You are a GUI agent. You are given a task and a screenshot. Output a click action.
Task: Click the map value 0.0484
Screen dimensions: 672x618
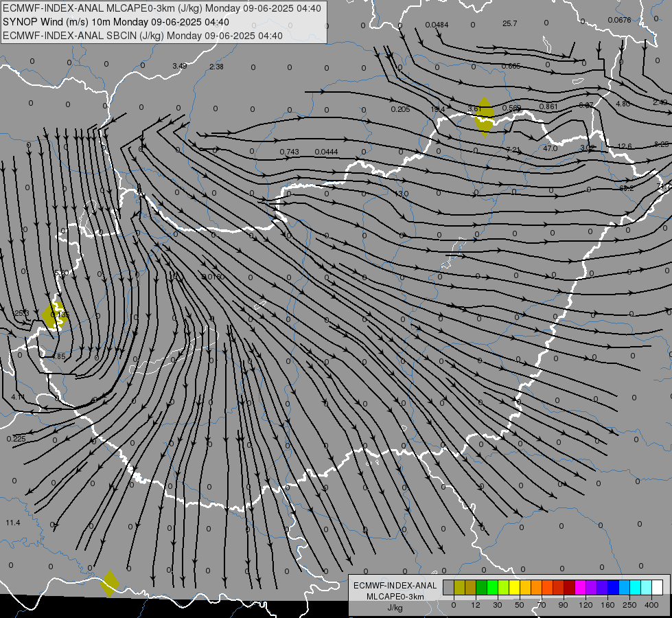coord(437,25)
